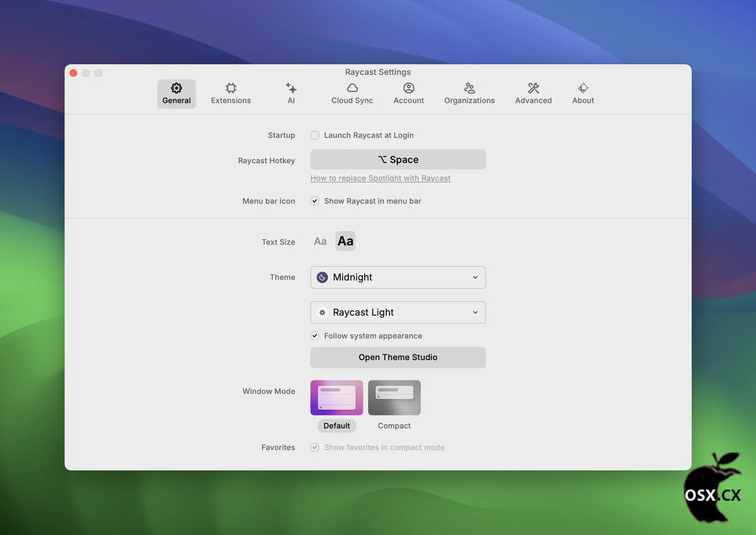Open the Midnight theme dropdown
The height and width of the screenshot is (535, 756).
coord(398,277)
